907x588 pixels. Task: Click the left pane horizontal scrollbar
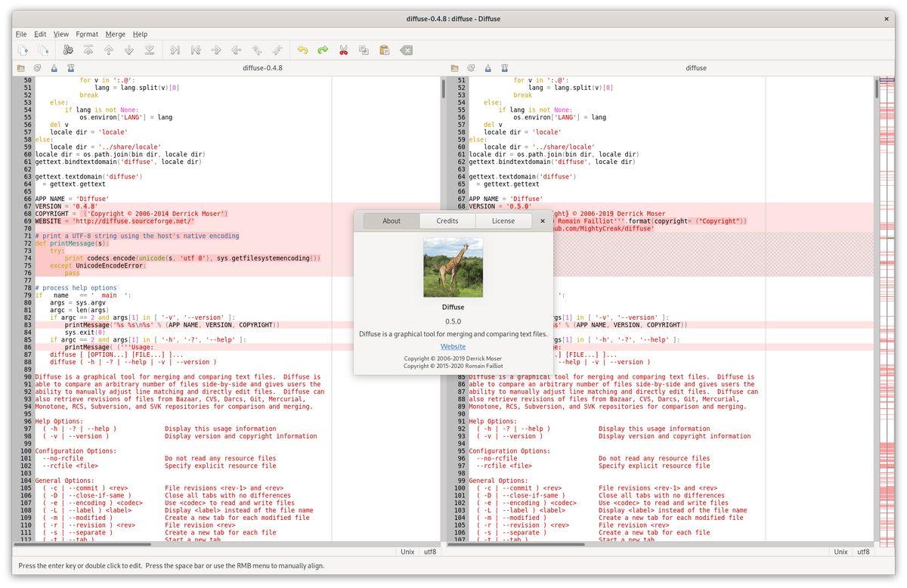click(x=82, y=544)
